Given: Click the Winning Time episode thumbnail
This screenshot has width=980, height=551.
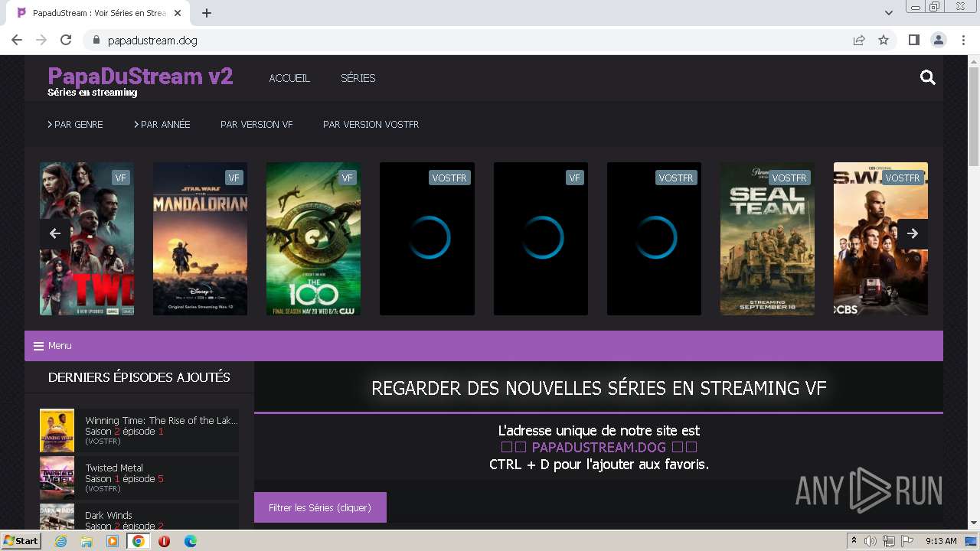Looking at the screenshot, I should (x=57, y=431).
